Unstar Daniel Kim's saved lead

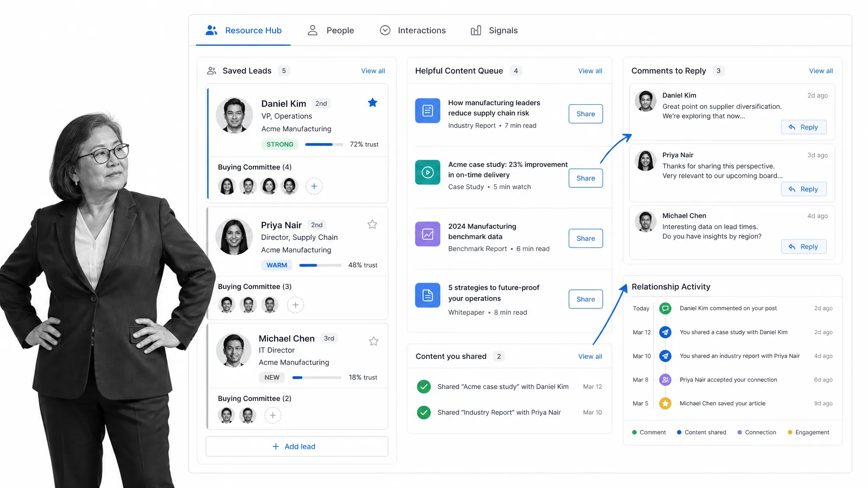click(x=373, y=103)
